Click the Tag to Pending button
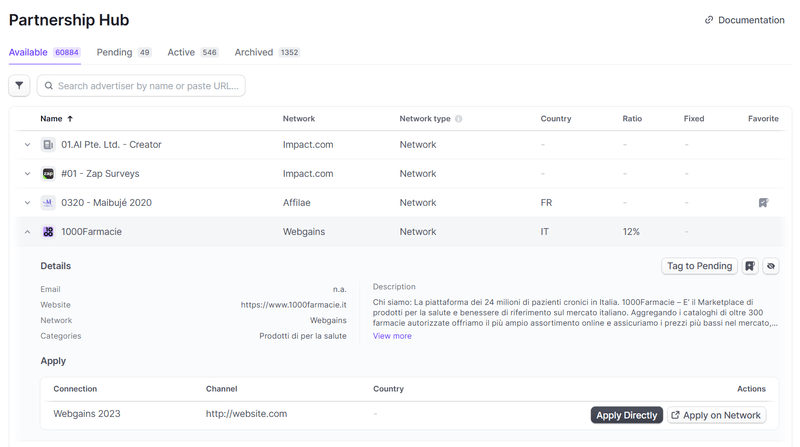Image resolution: width=800 pixels, height=447 pixels. point(699,266)
